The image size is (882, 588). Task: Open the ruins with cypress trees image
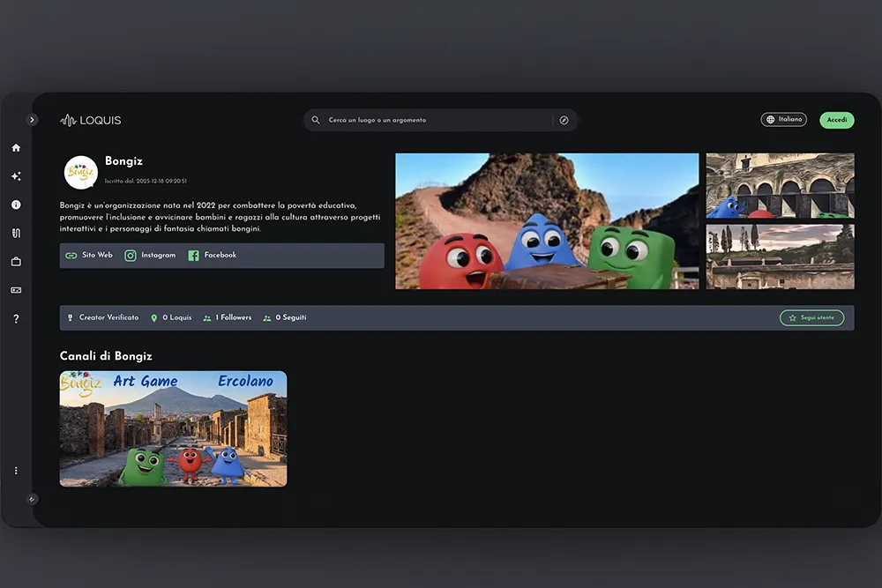coord(780,257)
